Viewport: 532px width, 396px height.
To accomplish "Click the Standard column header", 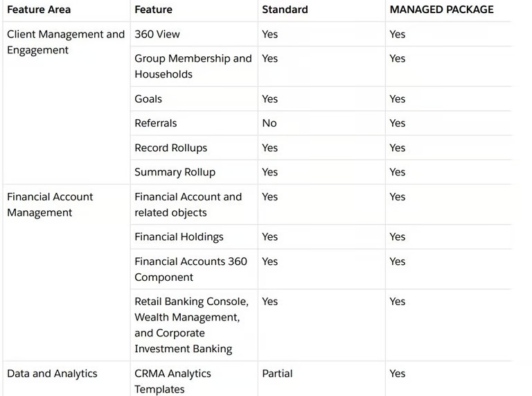I will coord(285,10).
